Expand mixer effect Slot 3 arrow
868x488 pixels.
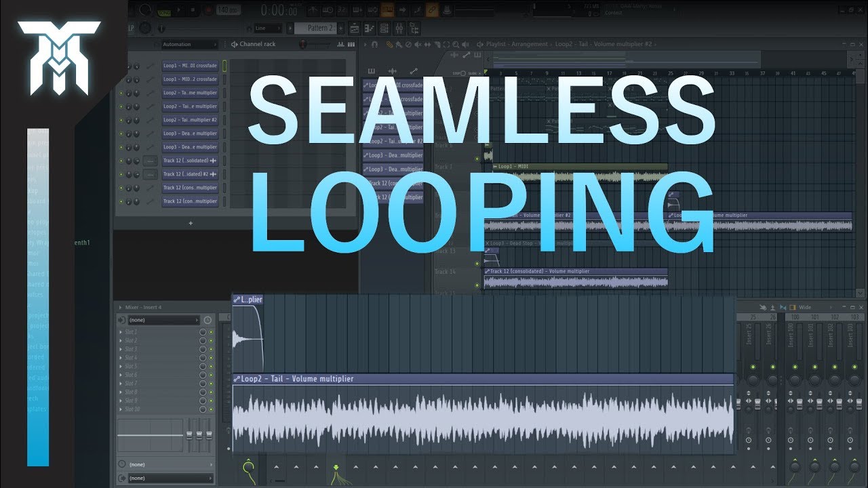pyautogui.click(x=121, y=349)
